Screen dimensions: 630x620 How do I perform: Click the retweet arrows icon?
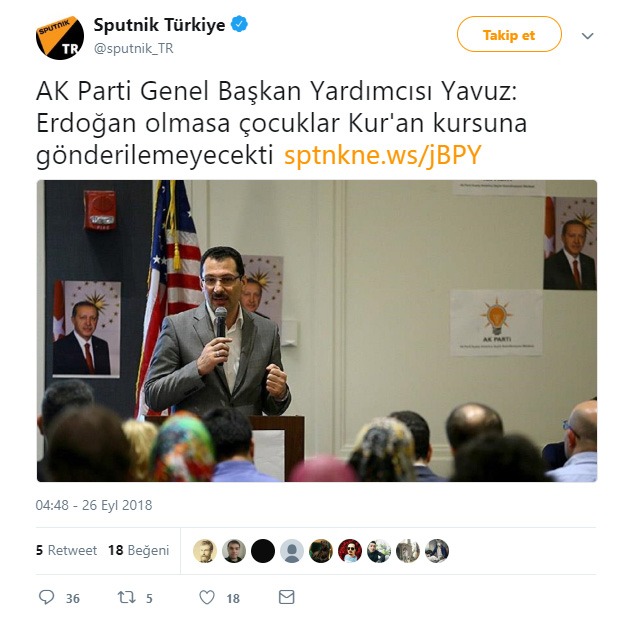tap(126, 597)
